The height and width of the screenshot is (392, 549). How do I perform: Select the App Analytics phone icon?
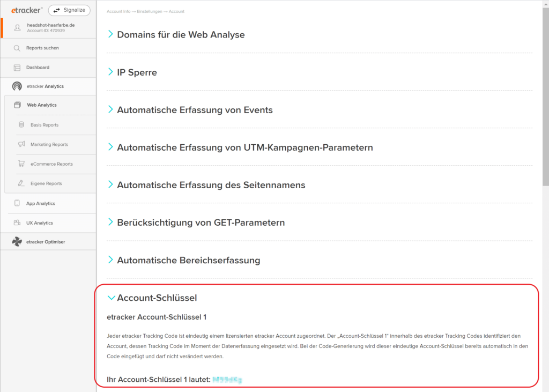point(17,203)
